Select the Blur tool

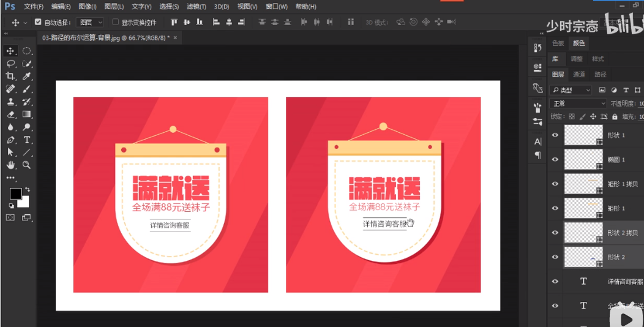click(x=10, y=127)
